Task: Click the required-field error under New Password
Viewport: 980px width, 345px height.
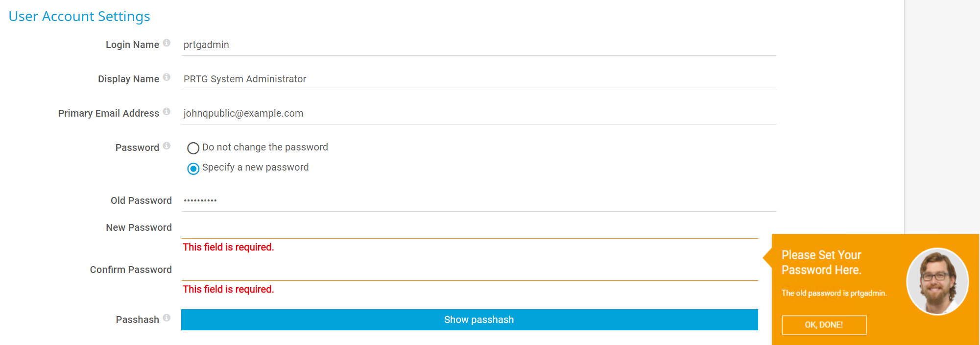Action: click(228, 247)
